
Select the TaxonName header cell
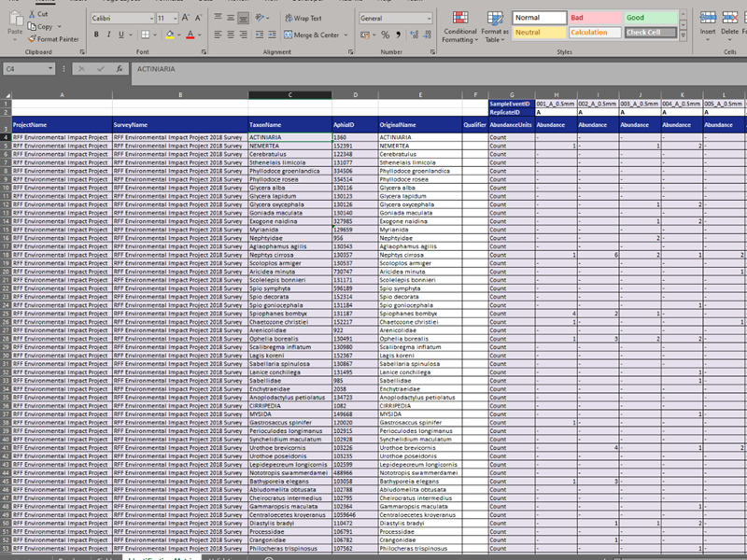tap(289, 124)
